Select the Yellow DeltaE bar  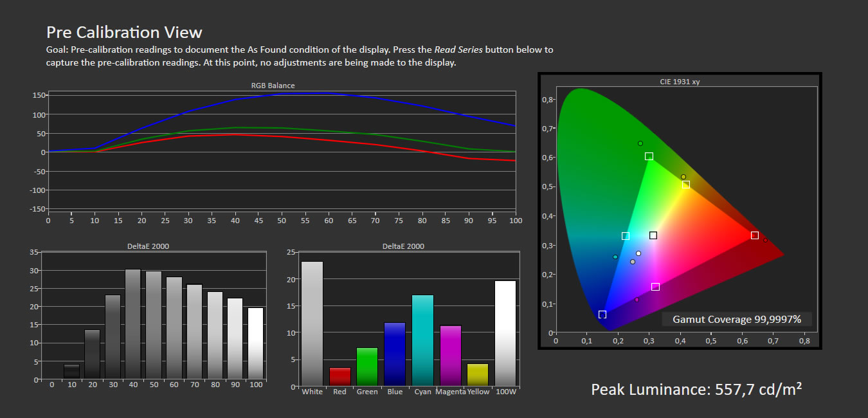478,375
